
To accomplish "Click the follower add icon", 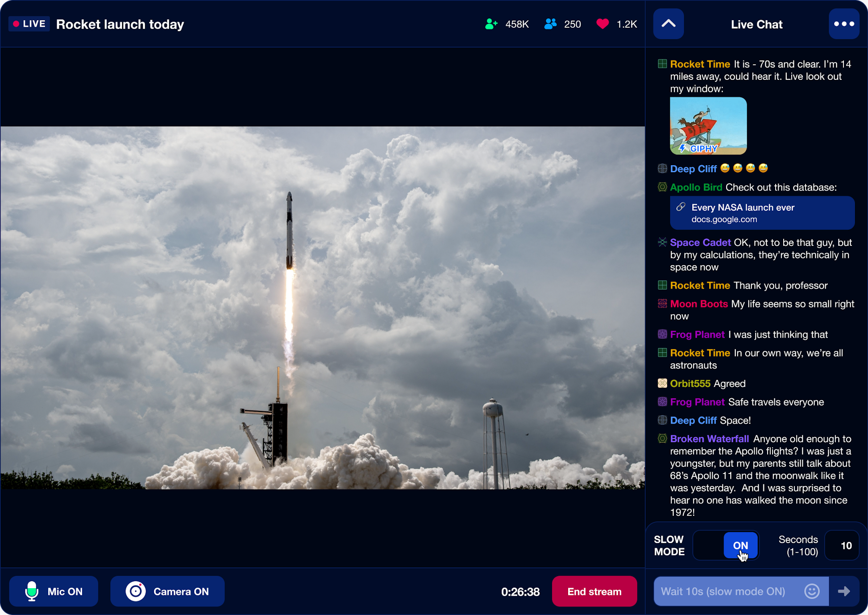I will [x=491, y=24].
